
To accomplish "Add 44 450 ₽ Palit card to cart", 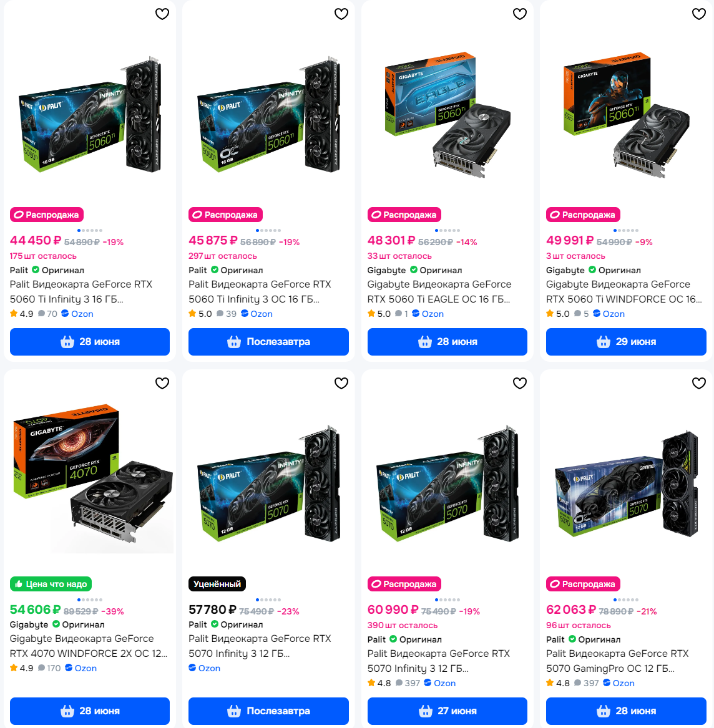I will (x=90, y=342).
